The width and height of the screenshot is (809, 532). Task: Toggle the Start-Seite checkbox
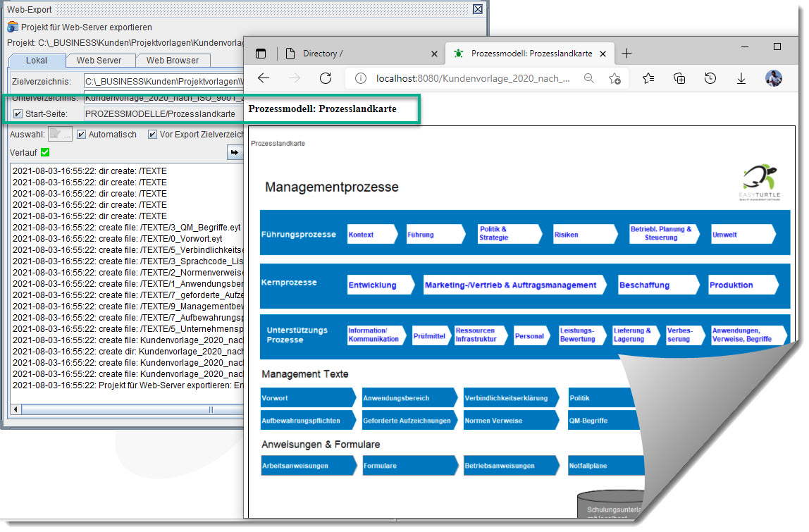tap(18, 113)
